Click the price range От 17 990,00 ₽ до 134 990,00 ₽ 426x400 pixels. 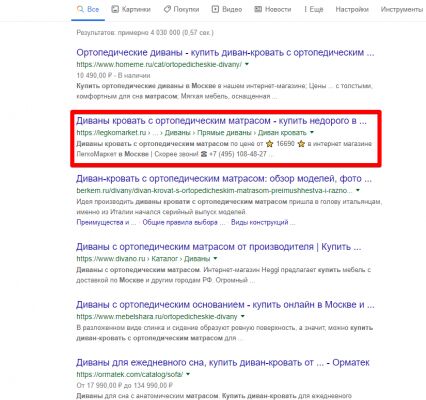pyautogui.click(x=124, y=386)
